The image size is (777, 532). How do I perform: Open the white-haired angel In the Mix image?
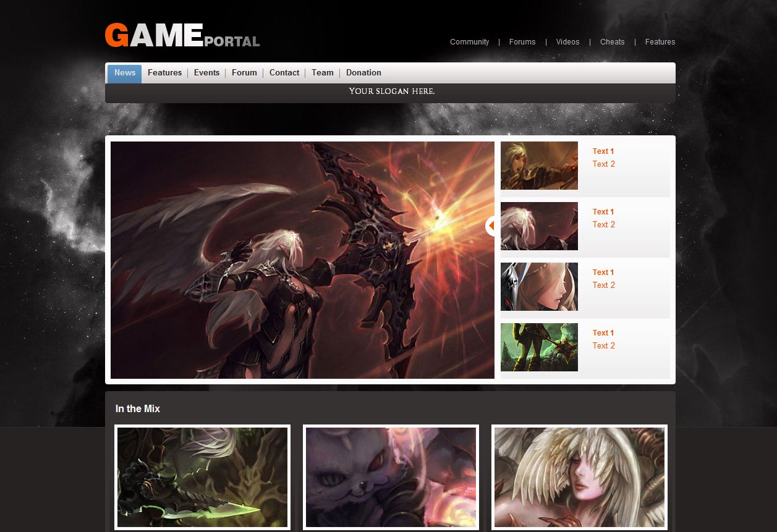pos(579,477)
